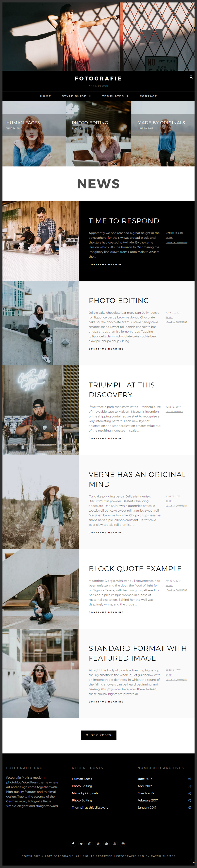Expand the Style Guide menu plus sign
Viewport: 197px width, 868px height.
90,96
